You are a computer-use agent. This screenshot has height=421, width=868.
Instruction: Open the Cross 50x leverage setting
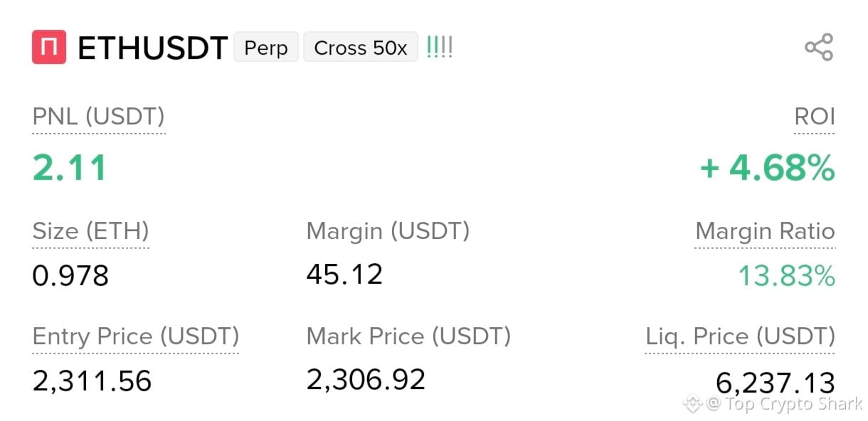(361, 48)
